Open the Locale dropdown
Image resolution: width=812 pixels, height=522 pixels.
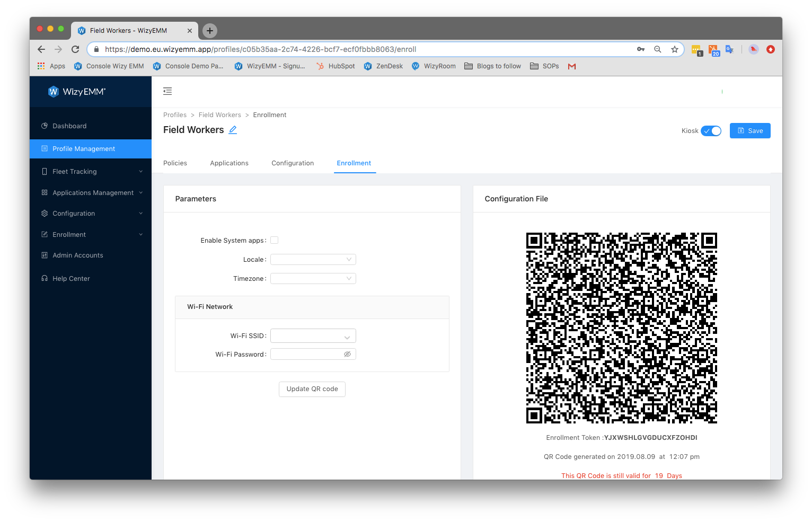pyautogui.click(x=313, y=259)
